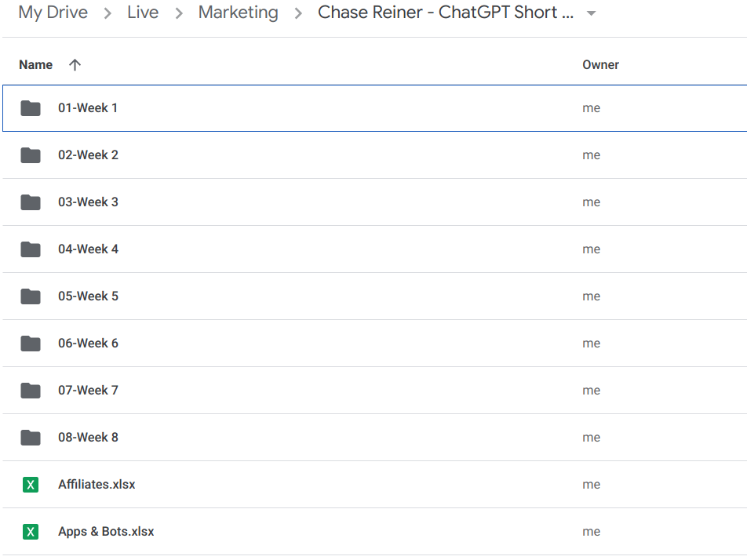Click the 01-Week 1 folder icon

pos(30,107)
